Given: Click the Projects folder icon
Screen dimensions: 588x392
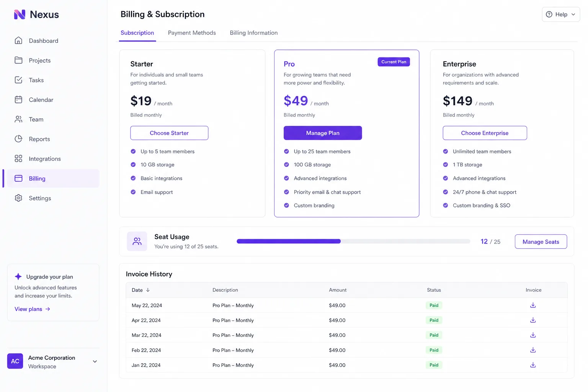Looking at the screenshot, I should point(18,60).
